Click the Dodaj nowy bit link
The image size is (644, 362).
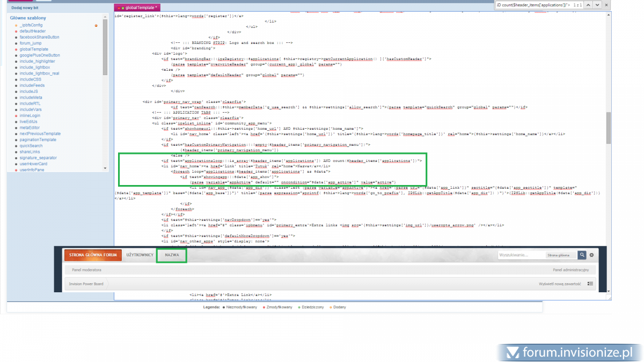(24, 8)
